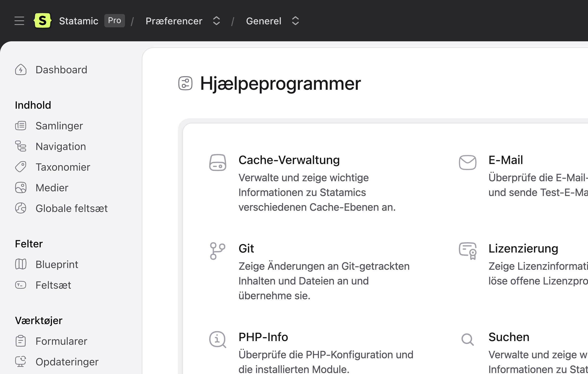This screenshot has height=374, width=588.
Task: Click the Lizenzierung license icon
Action: [467, 251]
